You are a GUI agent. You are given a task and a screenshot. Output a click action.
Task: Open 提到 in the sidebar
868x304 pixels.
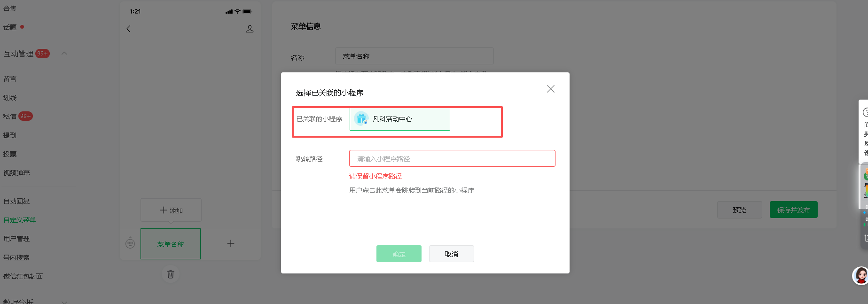pyautogui.click(x=10, y=135)
